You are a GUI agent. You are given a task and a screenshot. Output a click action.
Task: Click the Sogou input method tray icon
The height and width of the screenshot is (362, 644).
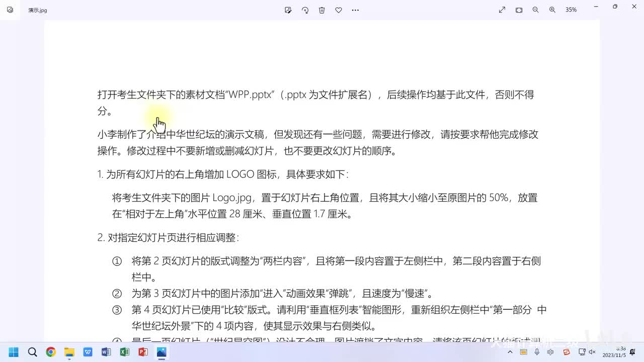567,352
